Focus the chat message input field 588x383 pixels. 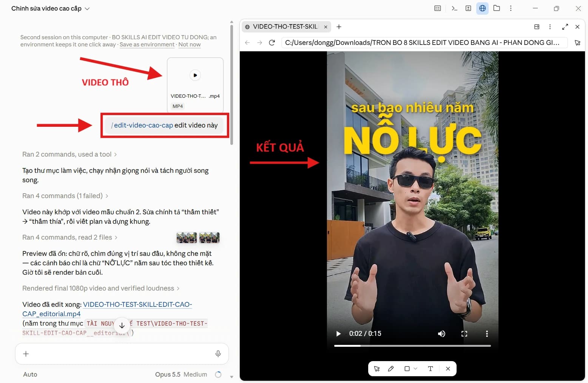122,354
